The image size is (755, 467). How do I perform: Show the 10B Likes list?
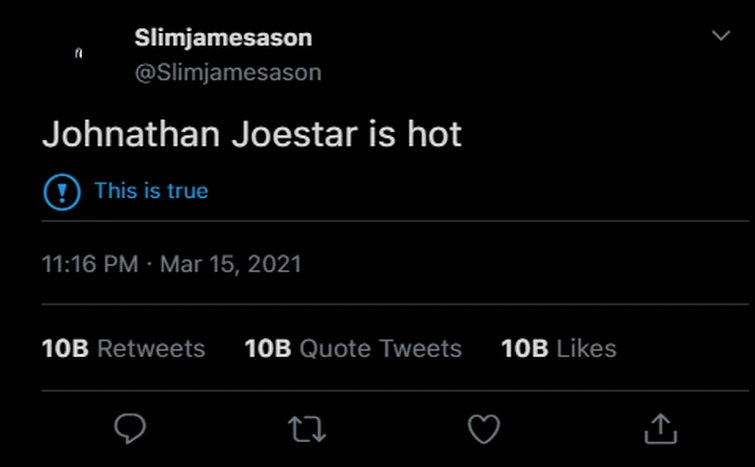click(x=559, y=348)
